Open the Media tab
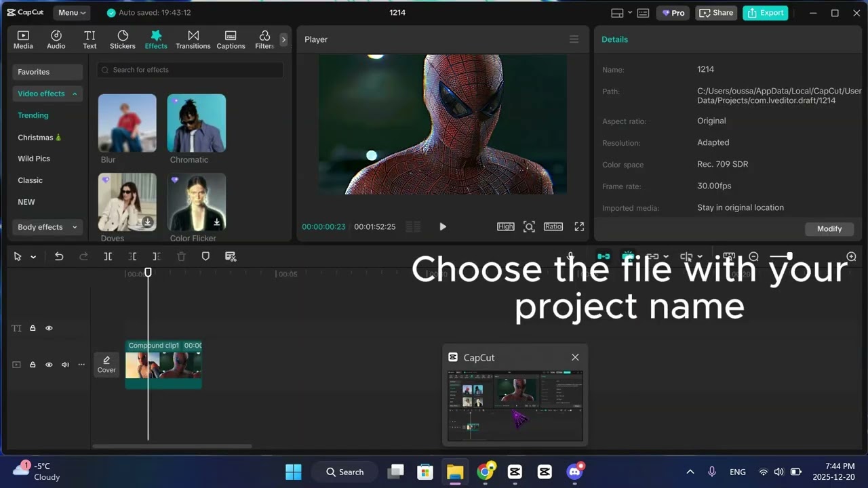868x488 pixels. click(23, 40)
